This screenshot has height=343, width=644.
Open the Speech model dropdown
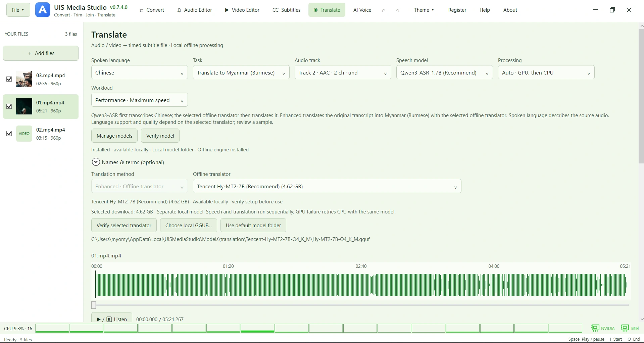tap(444, 72)
